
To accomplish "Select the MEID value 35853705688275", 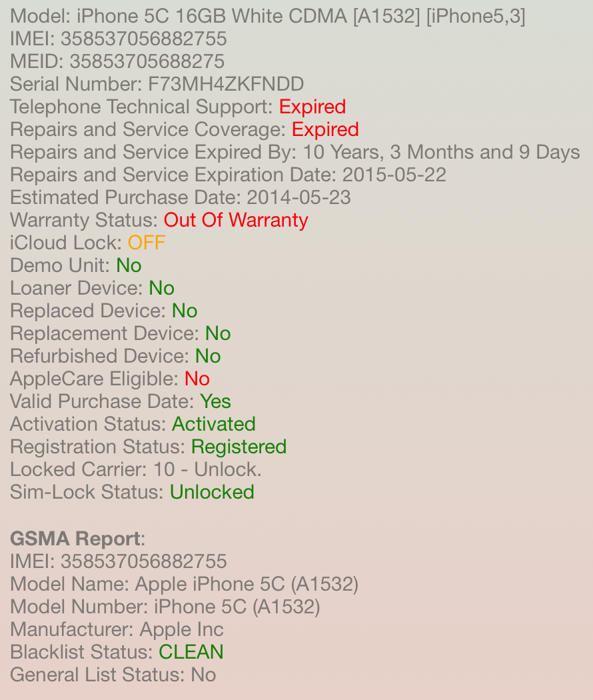I will tap(147, 61).
